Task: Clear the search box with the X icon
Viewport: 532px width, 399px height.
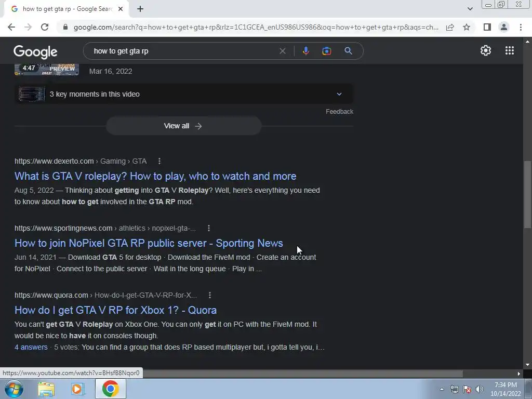Action: click(282, 51)
